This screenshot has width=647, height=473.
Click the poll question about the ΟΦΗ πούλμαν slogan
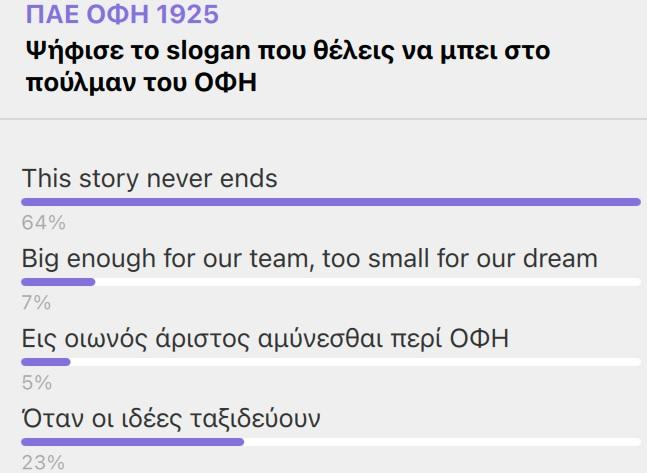288,66
